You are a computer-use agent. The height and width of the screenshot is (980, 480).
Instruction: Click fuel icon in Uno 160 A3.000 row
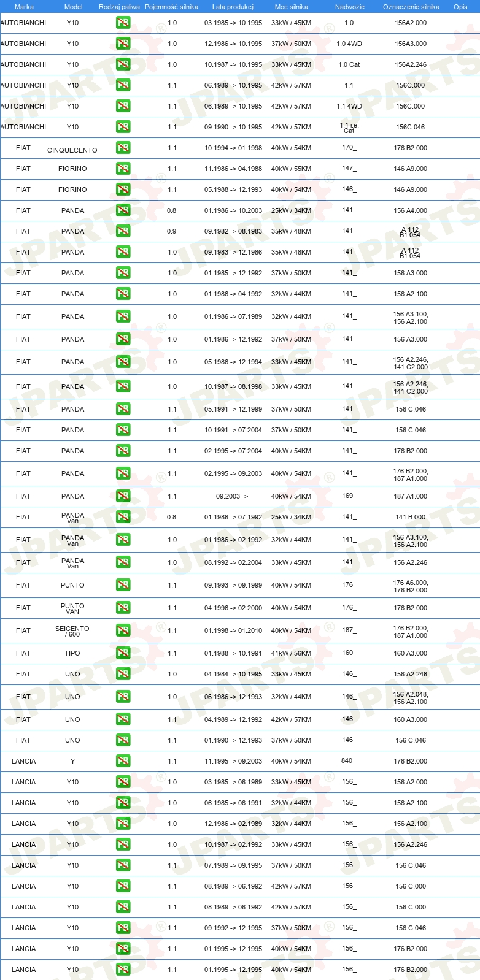[123, 719]
